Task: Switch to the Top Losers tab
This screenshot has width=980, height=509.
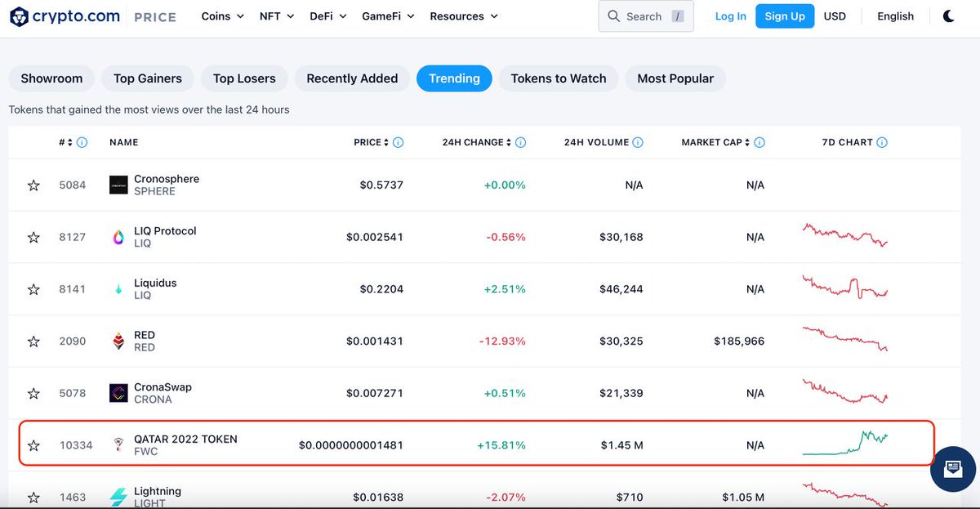Action: coord(244,78)
